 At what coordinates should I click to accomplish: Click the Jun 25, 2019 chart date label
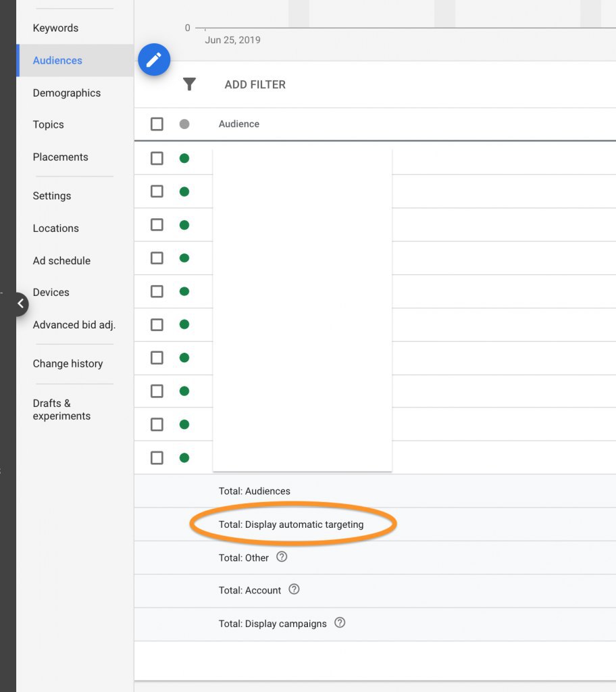(232, 40)
